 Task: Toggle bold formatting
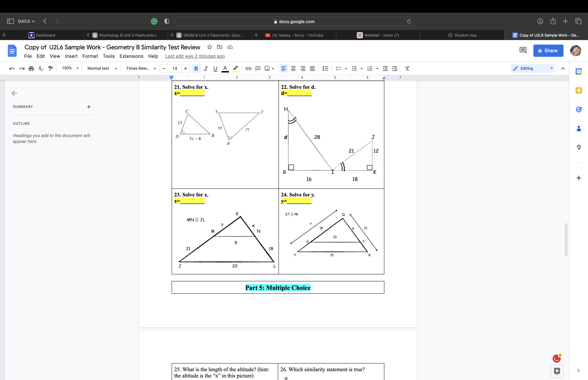point(196,69)
